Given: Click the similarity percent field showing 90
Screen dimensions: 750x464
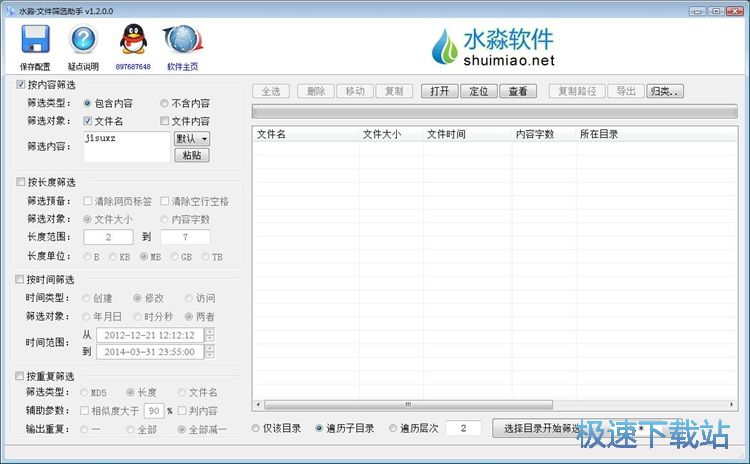Looking at the screenshot, I should [154, 411].
